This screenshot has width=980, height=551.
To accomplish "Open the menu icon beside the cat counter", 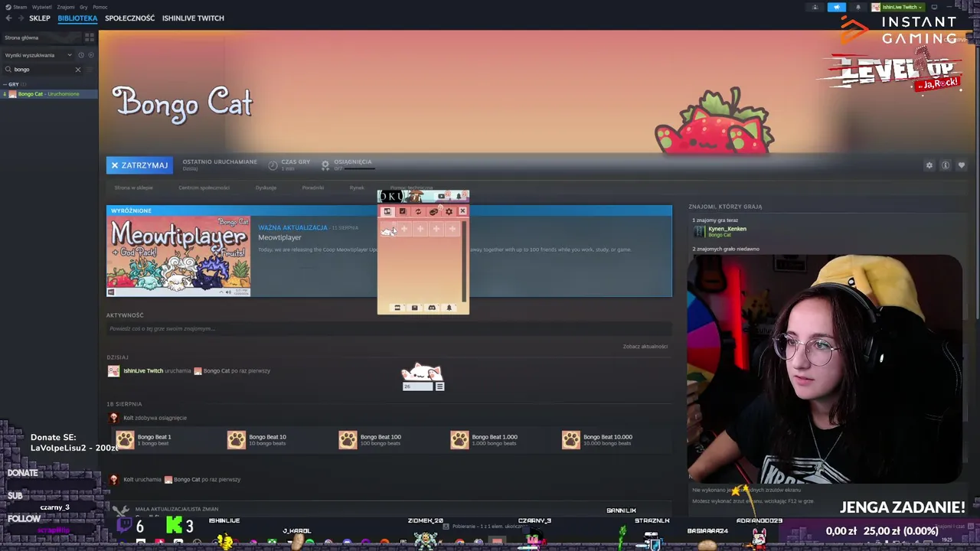I will pyautogui.click(x=439, y=386).
